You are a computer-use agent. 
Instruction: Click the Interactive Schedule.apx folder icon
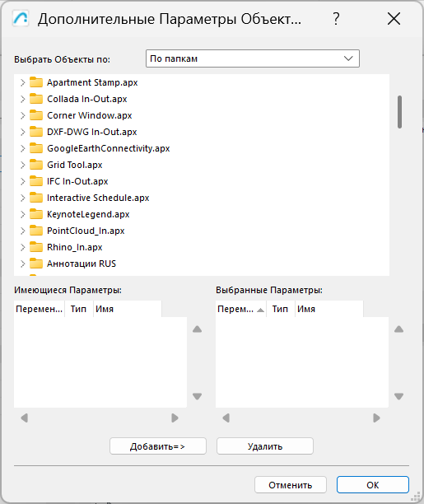point(36,198)
